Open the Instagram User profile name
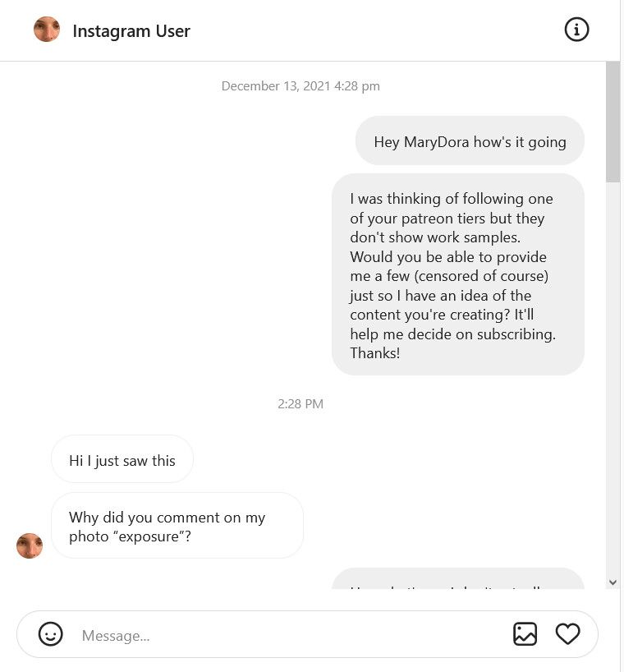This screenshot has width=624, height=672. pos(131,31)
